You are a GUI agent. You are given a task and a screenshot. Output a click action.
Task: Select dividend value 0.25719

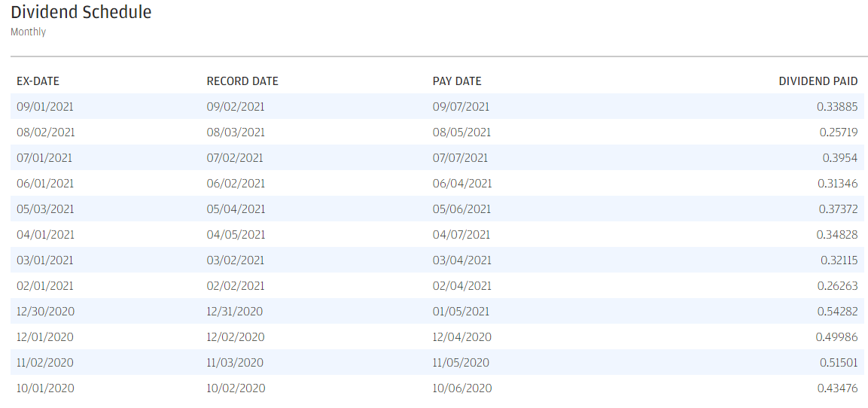(x=839, y=132)
